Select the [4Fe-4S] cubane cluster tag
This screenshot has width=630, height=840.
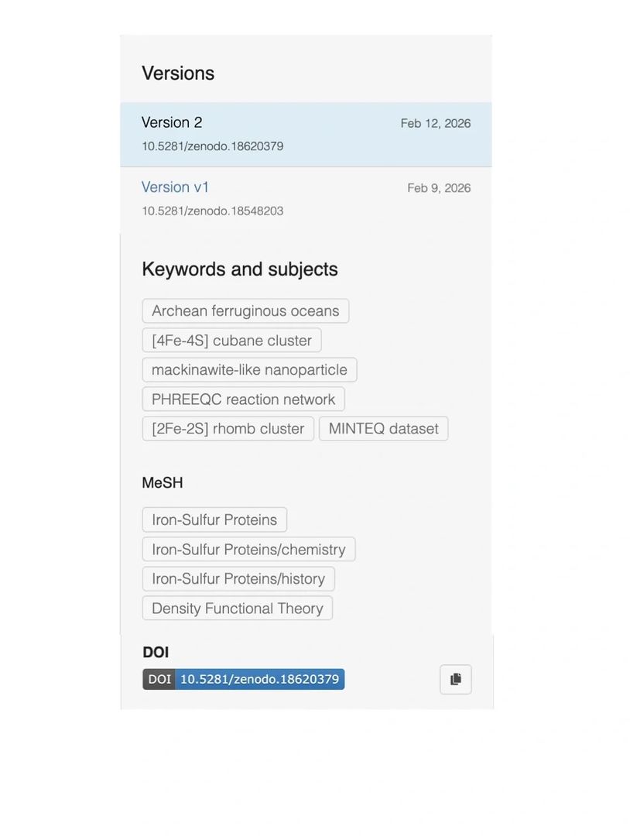point(231,340)
